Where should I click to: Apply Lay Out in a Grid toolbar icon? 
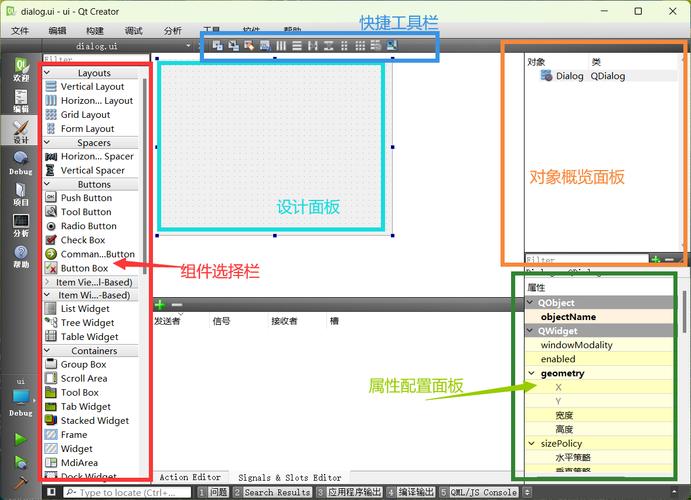(360, 45)
